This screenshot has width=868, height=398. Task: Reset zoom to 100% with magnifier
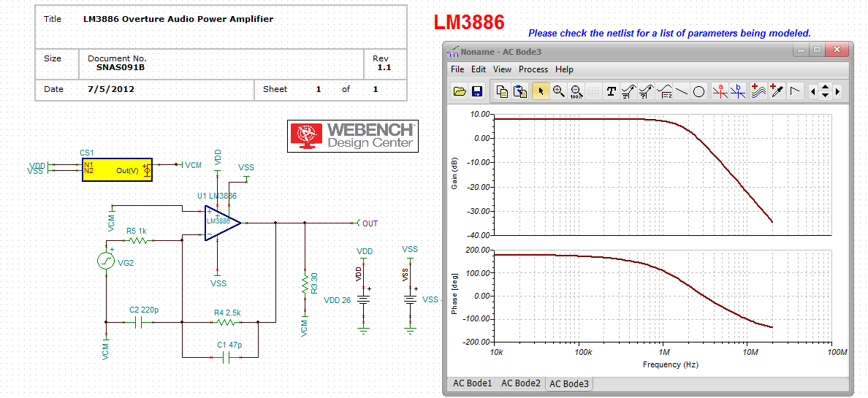pos(576,91)
